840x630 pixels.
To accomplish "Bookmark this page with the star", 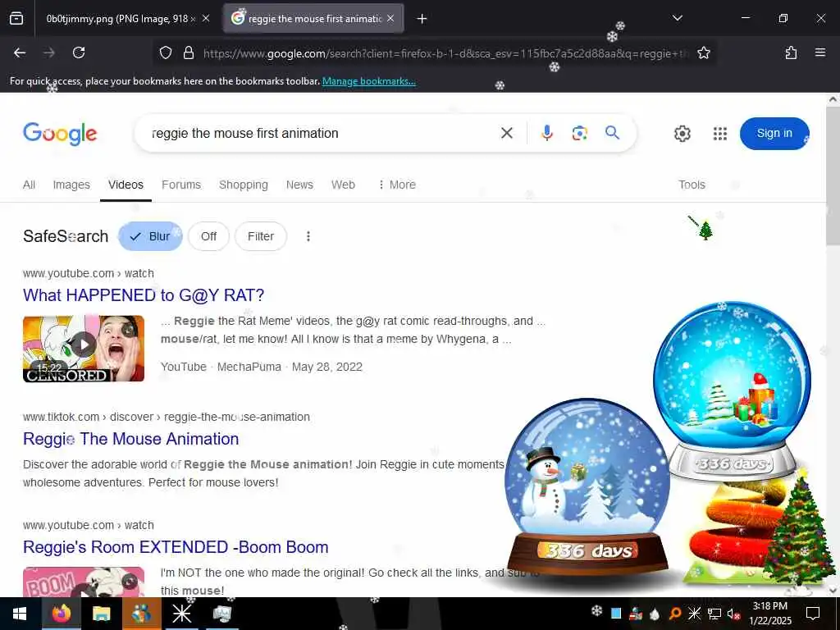I will coord(703,52).
